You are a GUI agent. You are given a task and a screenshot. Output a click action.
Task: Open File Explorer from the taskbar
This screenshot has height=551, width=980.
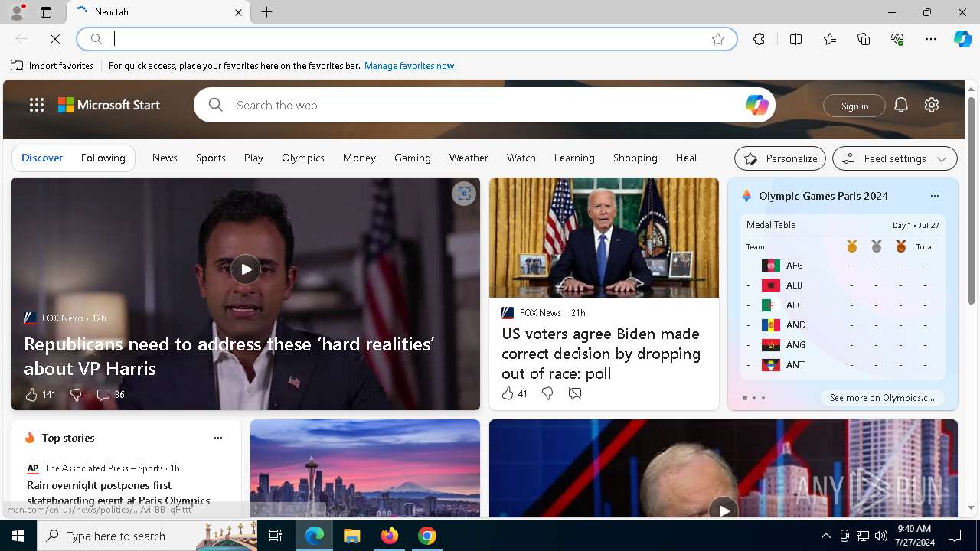(352, 536)
